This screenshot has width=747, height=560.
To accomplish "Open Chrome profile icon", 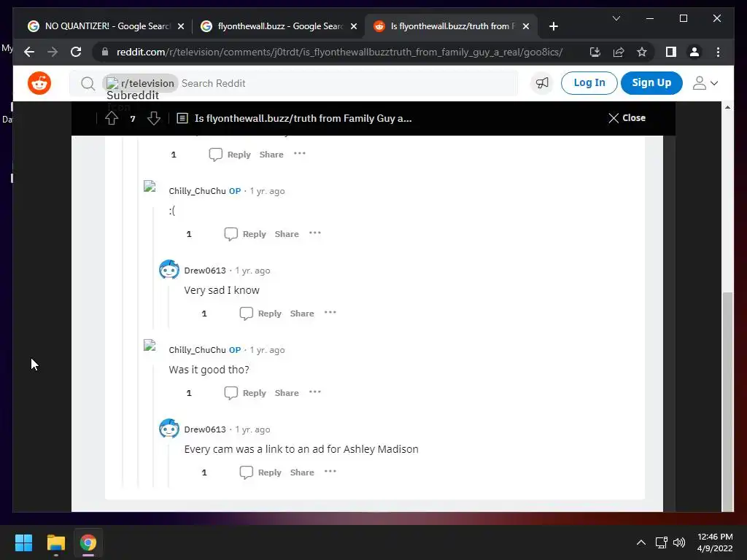I will pyautogui.click(x=694, y=52).
